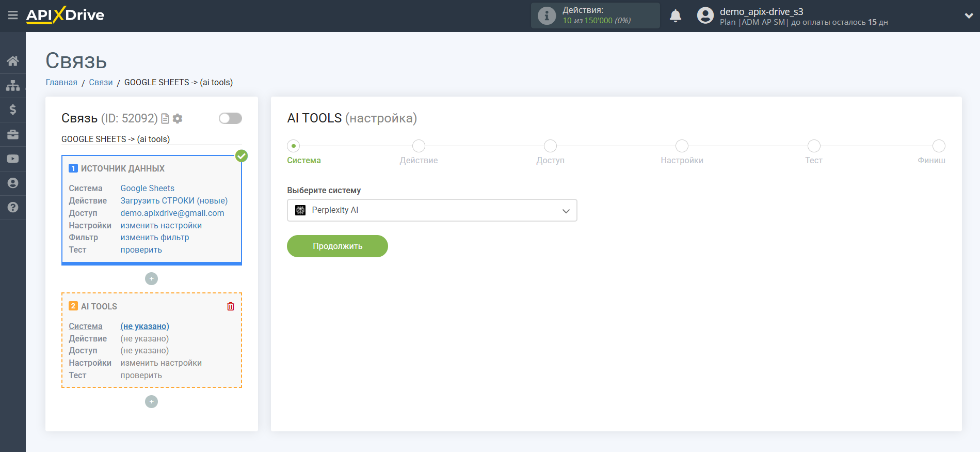Screen dimensions: 980x452
Task: Select the Тест step
Action: tap(814, 146)
